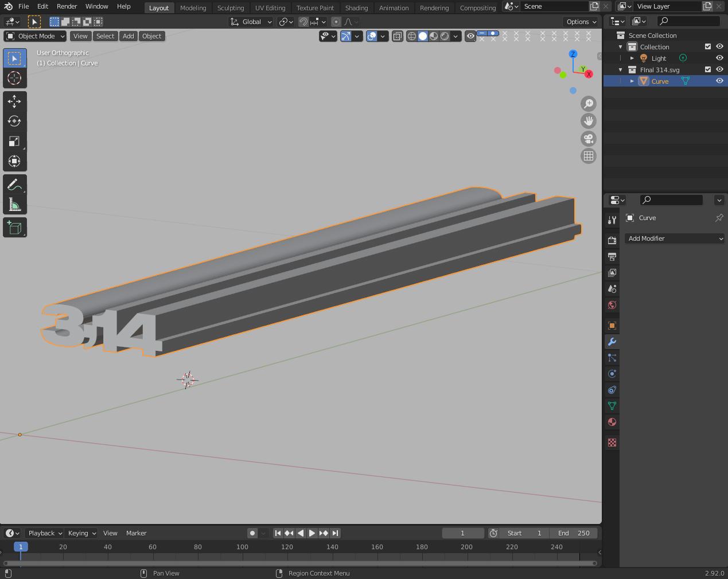728x579 pixels.
Task: Expand the Final 314.svg collection
Action: [x=620, y=69]
